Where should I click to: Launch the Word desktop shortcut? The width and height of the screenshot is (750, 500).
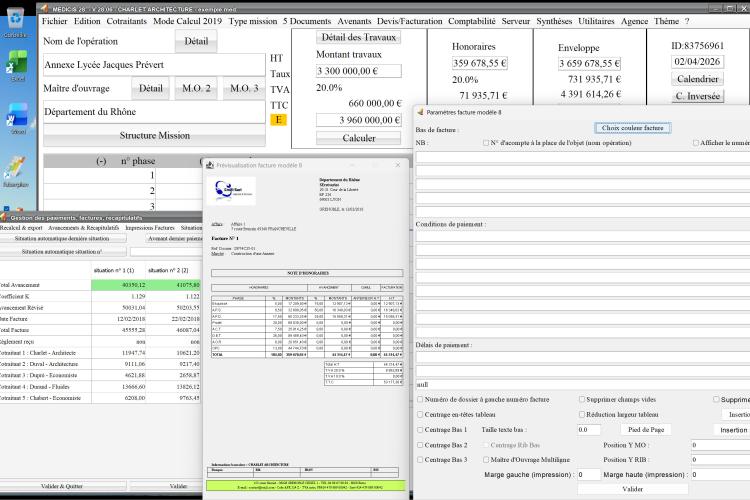point(17,115)
